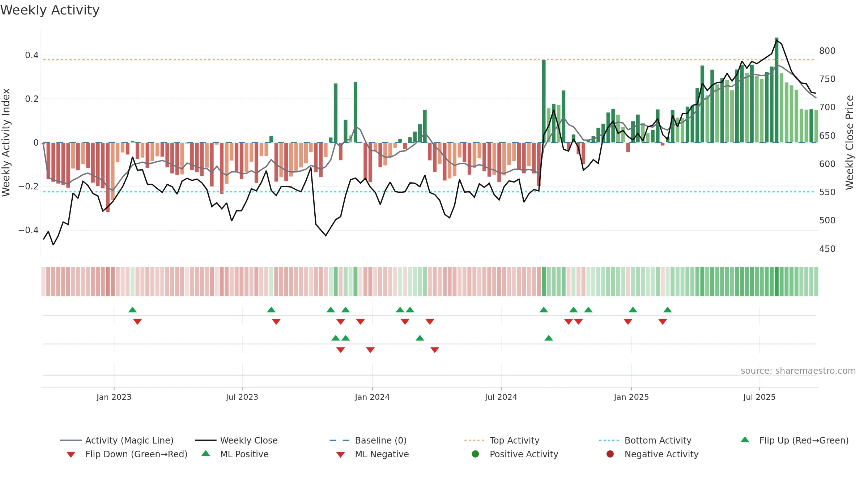Screen dimensions: 868x488
Task: Click the tallest dark green bar in mid-2025
Action: (776, 90)
